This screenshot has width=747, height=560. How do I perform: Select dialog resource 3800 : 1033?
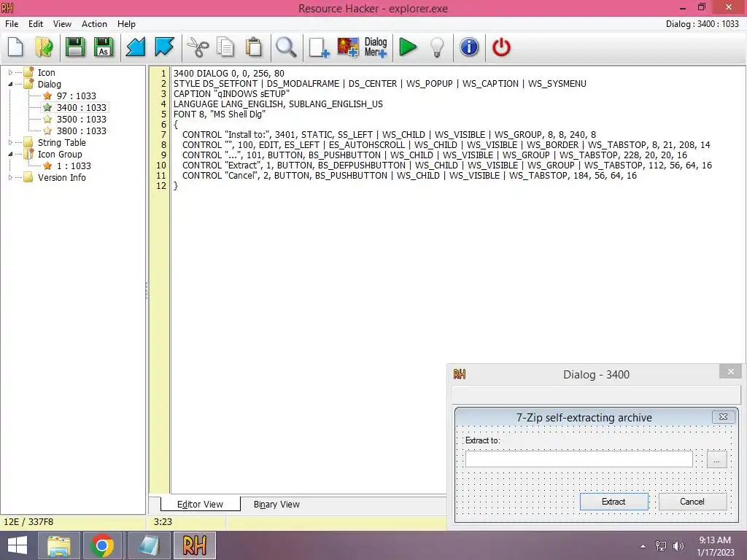point(82,131)
